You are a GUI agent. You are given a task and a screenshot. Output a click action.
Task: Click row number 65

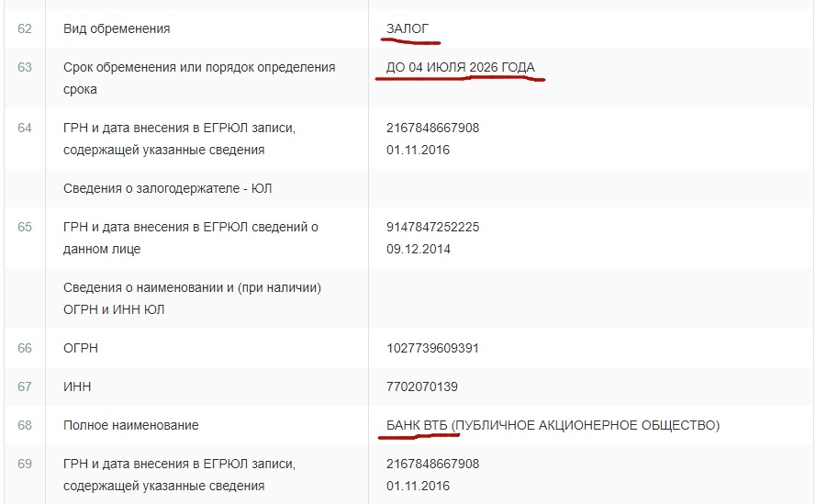coord(25,227)
